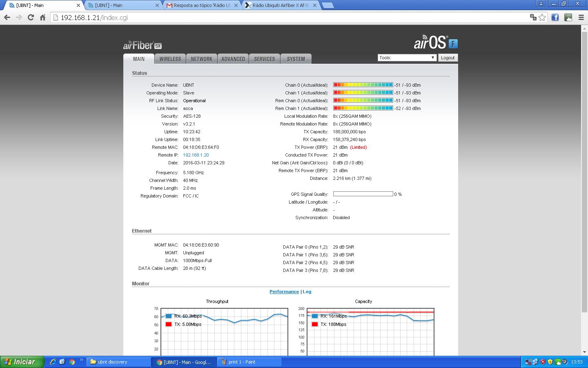The image size is (588, 368).
Task: Open a new browser tab
Action: point(328,5)
